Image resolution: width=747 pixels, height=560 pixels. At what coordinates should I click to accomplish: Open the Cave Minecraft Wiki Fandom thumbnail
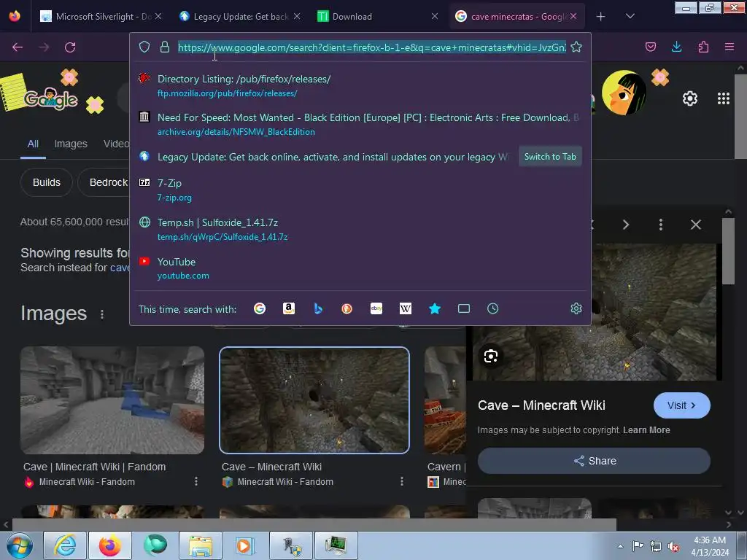click(112, 400)
